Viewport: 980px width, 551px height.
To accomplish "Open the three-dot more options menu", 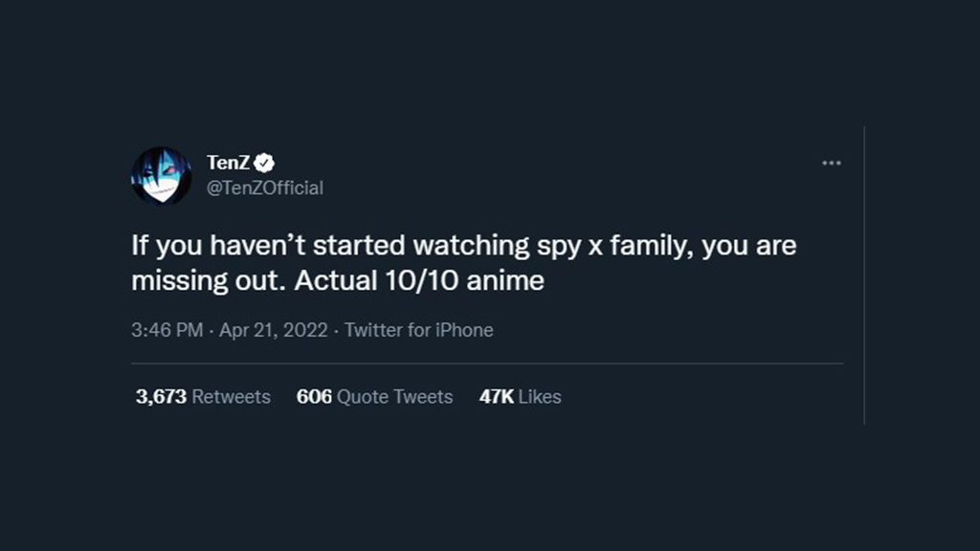I will 831,163.
